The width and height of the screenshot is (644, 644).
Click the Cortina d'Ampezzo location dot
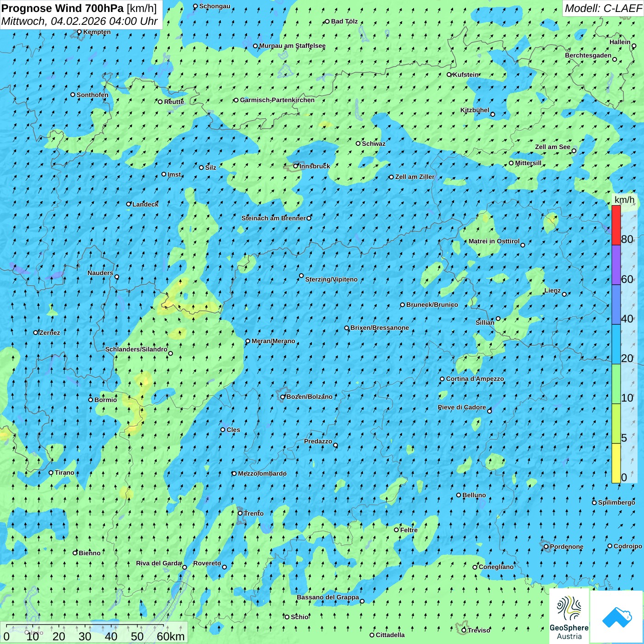coord(442,379)
